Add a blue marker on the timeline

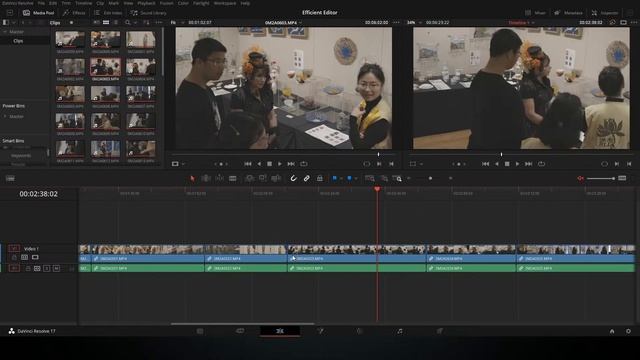(x=349, y=178)
